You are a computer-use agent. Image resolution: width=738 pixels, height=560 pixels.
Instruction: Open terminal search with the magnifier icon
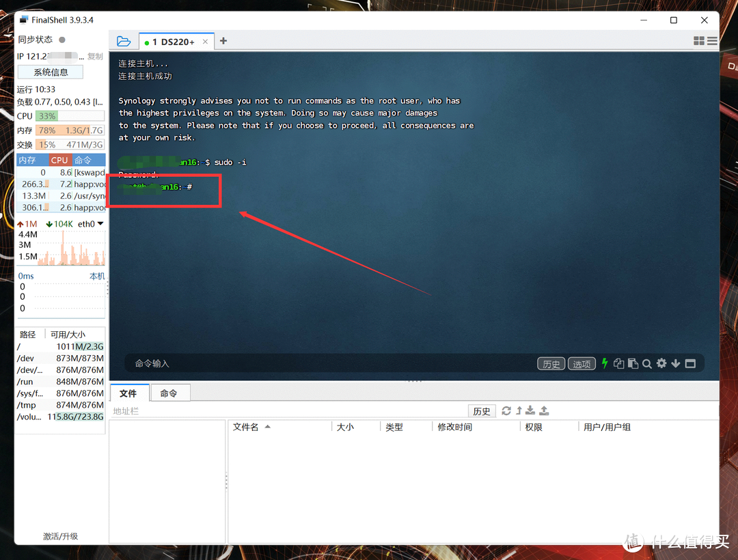point(646,363)
